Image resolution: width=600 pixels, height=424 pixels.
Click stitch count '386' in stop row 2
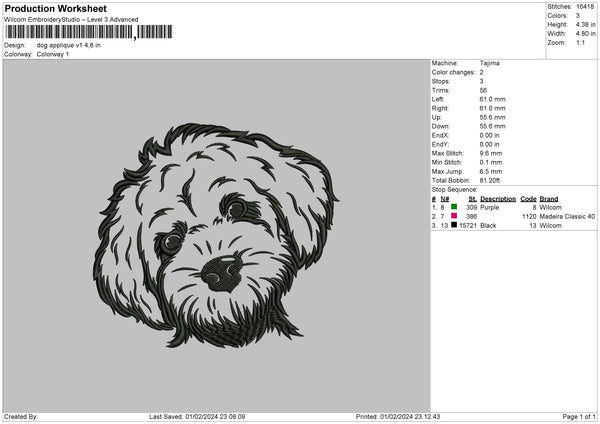point(471,217)
